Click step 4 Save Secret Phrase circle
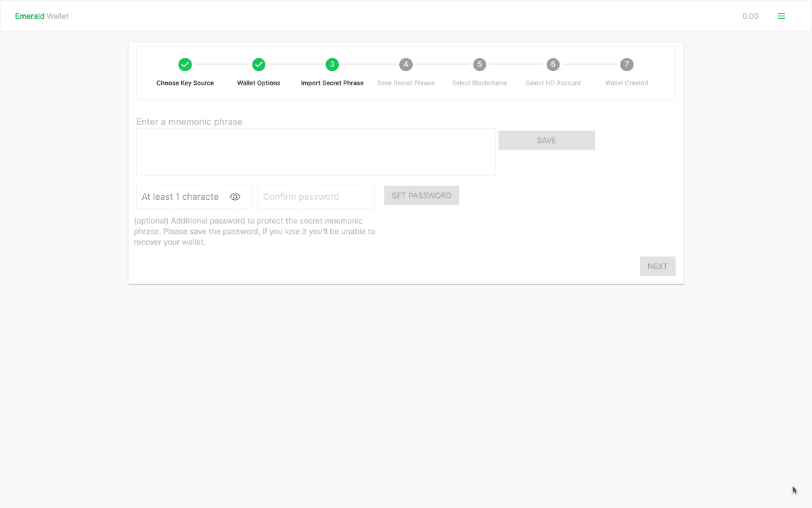This screenshot has height=508, width=812. point(405,64)
